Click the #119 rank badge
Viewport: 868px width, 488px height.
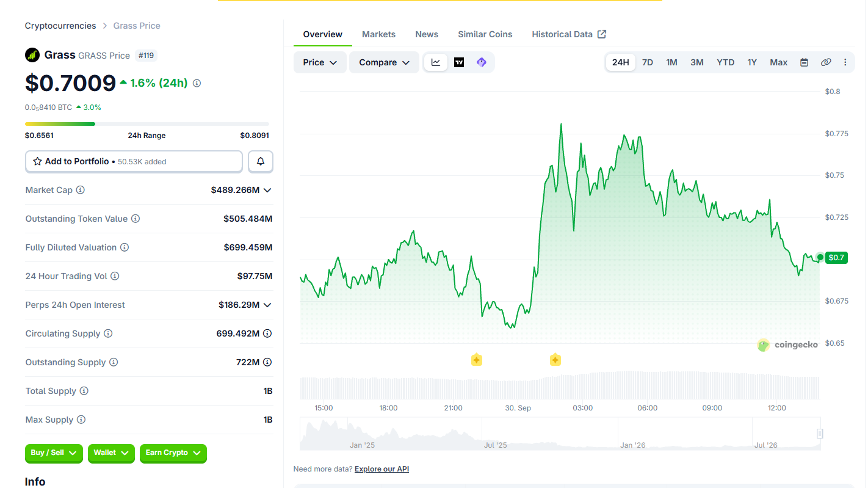tap(146, 56)
